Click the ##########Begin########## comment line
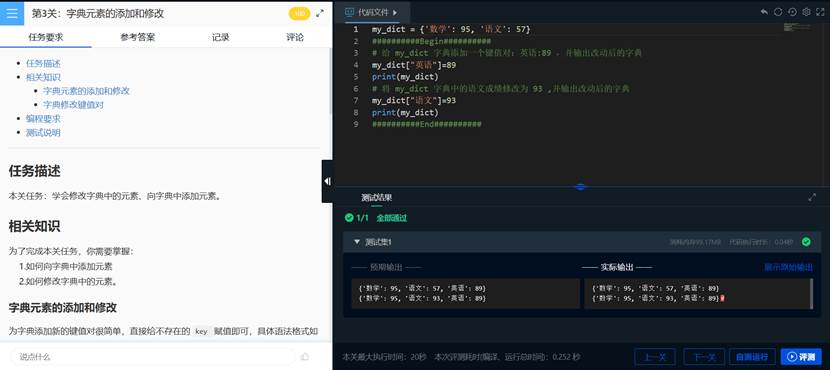 (x=431, y=41)
